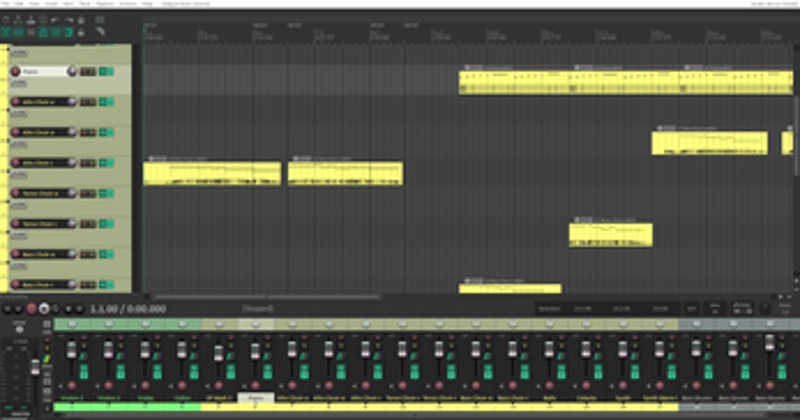Click the Undo arrow in the toolbar

(56, 20)
